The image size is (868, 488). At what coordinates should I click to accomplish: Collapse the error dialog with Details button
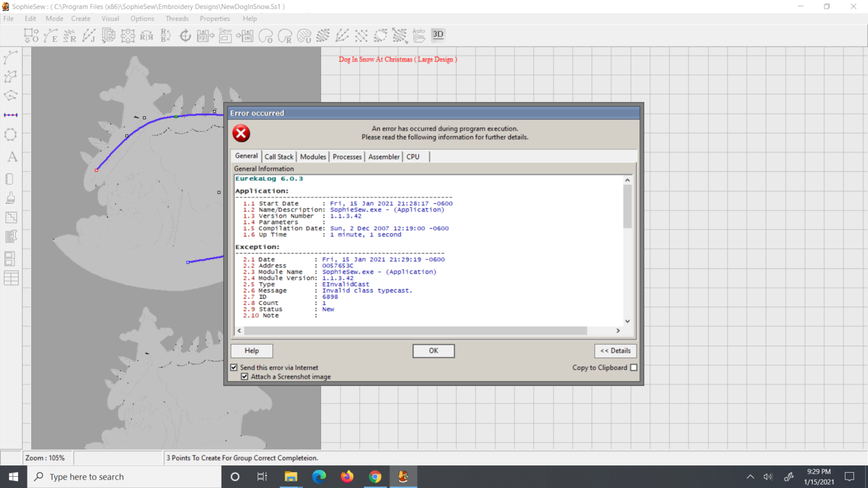pyautogui.click(x=615, y=351)
